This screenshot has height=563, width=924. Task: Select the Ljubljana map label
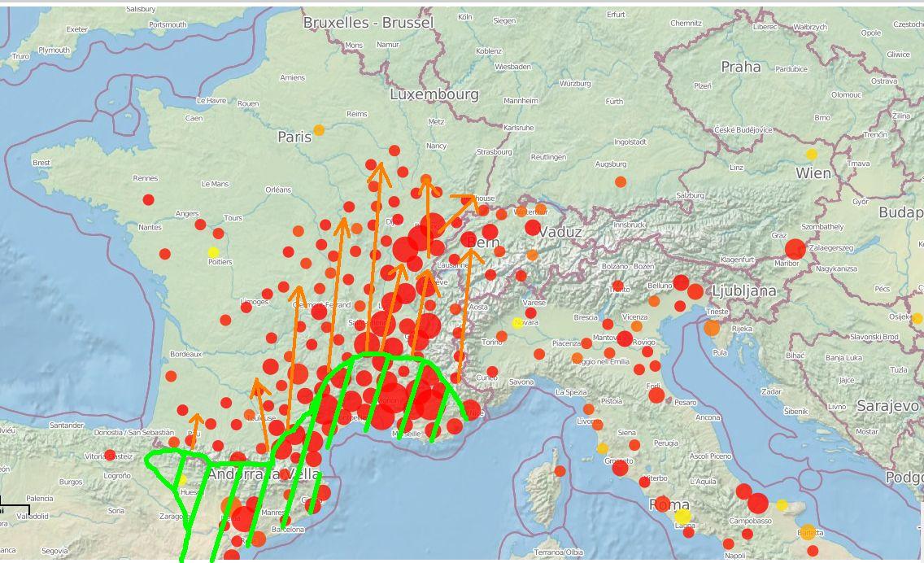tap(743, 290)
